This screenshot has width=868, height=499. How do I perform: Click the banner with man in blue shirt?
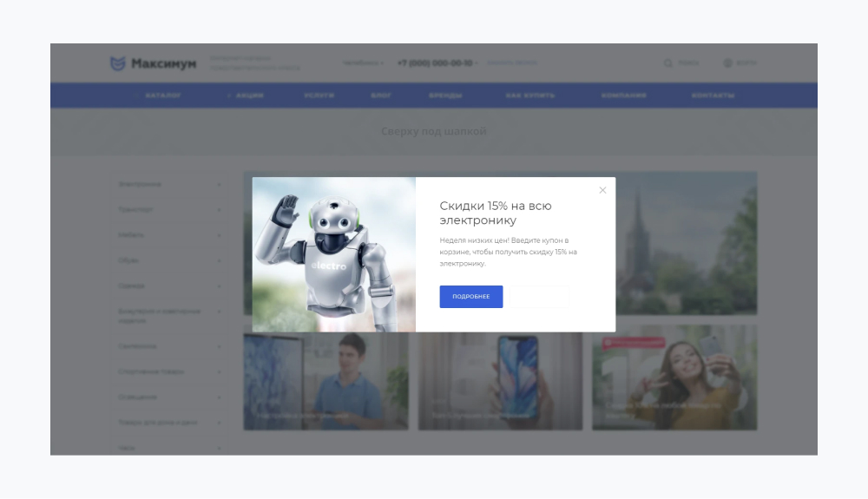[325, 381]
